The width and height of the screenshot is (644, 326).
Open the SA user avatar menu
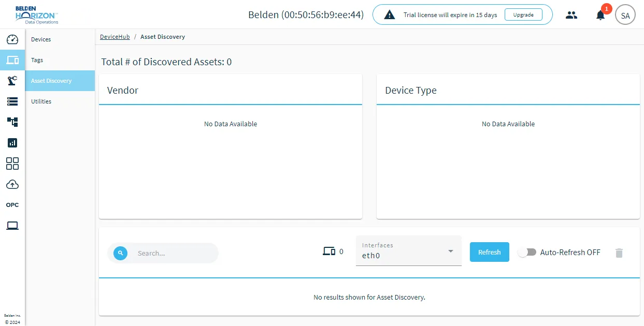(x=625, y=15)
